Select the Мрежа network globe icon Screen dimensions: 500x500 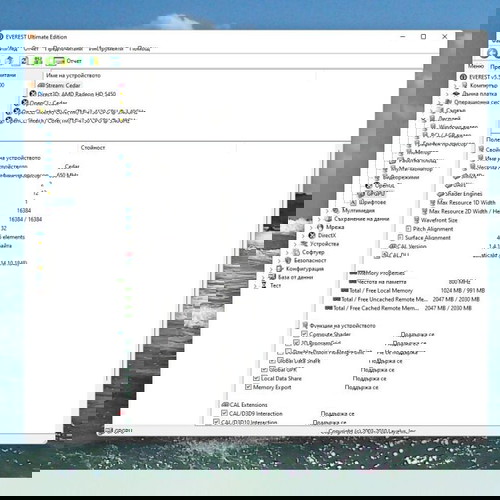point(320,227)
